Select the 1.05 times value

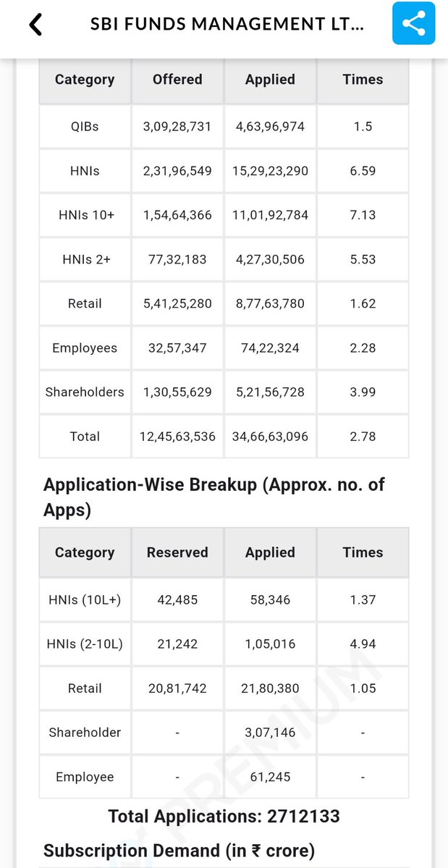(x=363, y=688)
